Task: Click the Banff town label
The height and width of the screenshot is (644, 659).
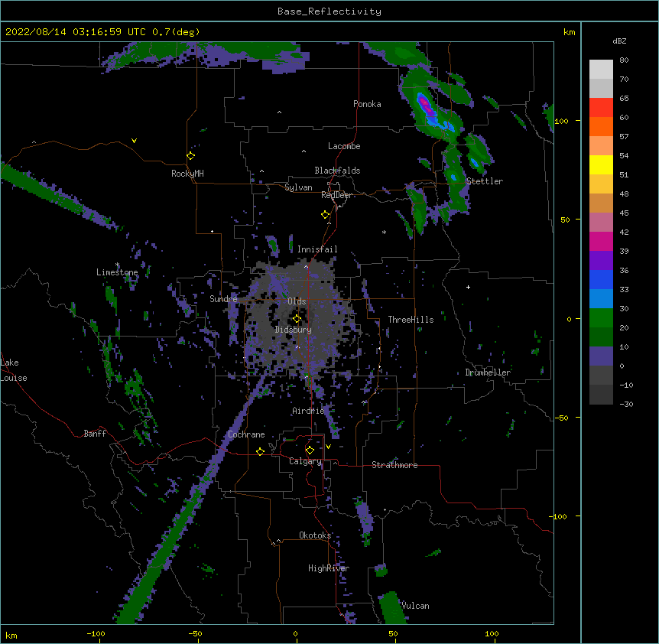Action: pos(95,434)
